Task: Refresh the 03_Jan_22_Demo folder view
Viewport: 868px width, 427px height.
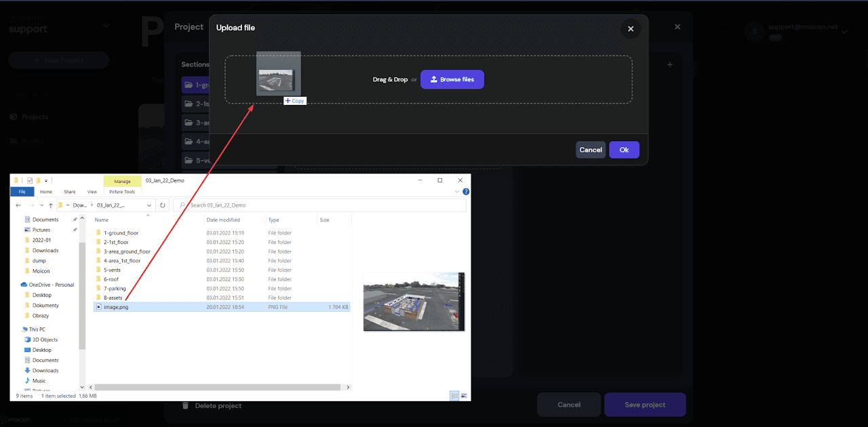Action: pos(163,205)
